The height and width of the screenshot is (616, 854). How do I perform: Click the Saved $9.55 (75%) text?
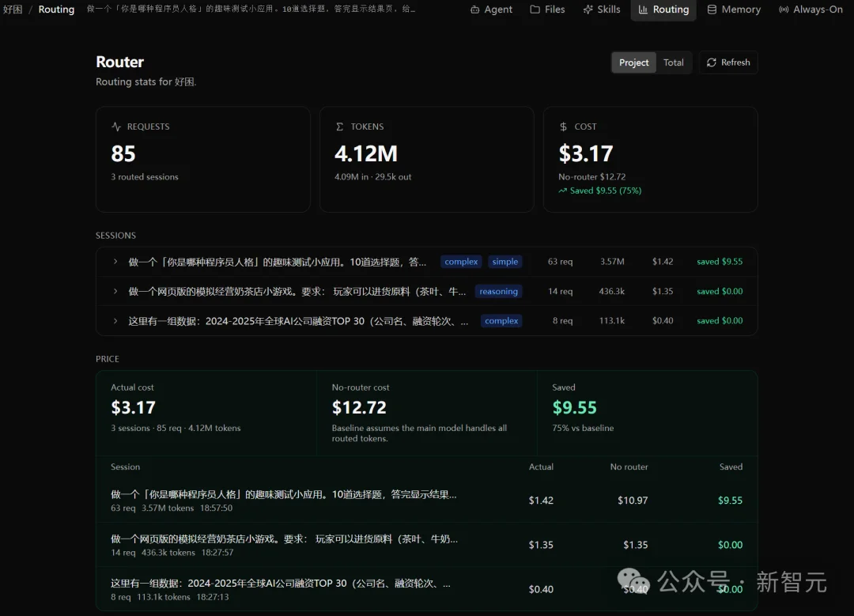[606, 191]
